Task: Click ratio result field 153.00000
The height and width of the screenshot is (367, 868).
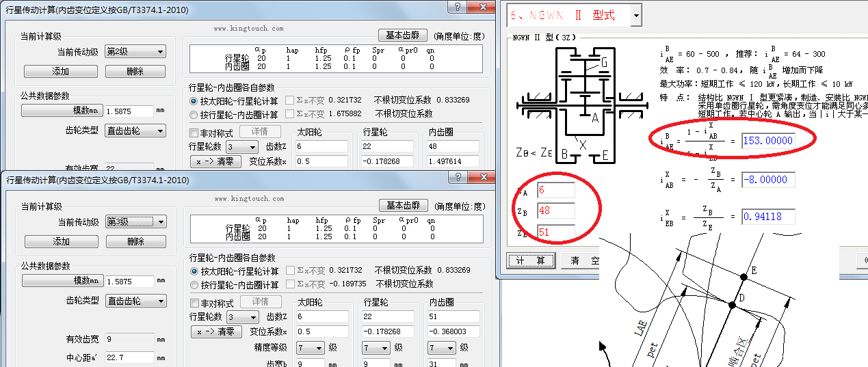Action: [x=767, y=141]
